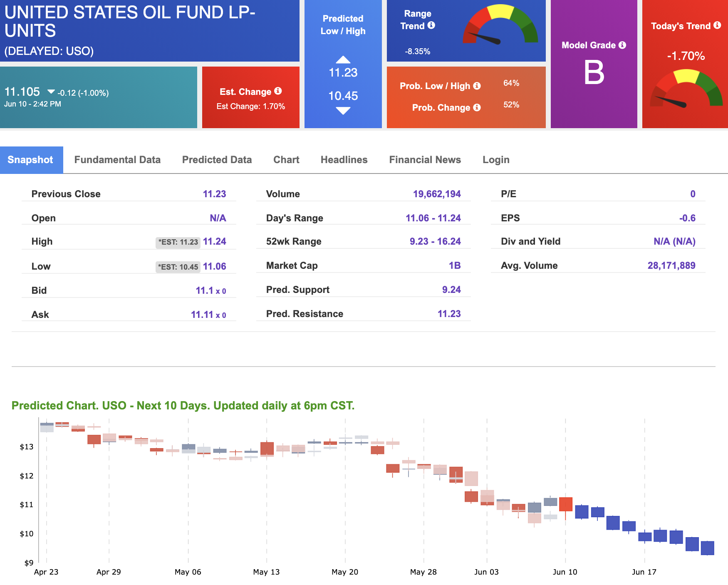728x585 pixels.
Task: Click the Div and Yield value N/A (N/A)
Action: point(674,241)
